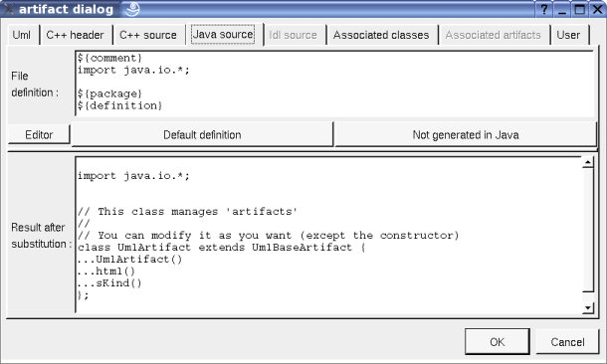Click the question mark help icon
This screenshot has width=607, height=364.
click(544, 9)
